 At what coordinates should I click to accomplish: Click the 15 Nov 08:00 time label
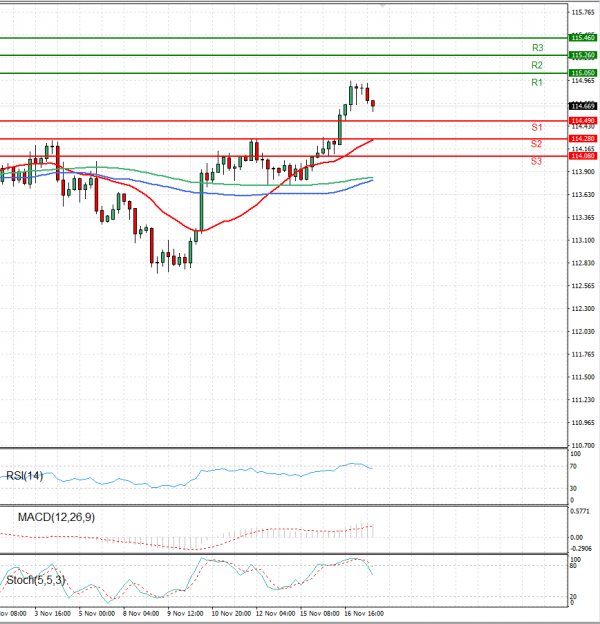pos(319,613)
